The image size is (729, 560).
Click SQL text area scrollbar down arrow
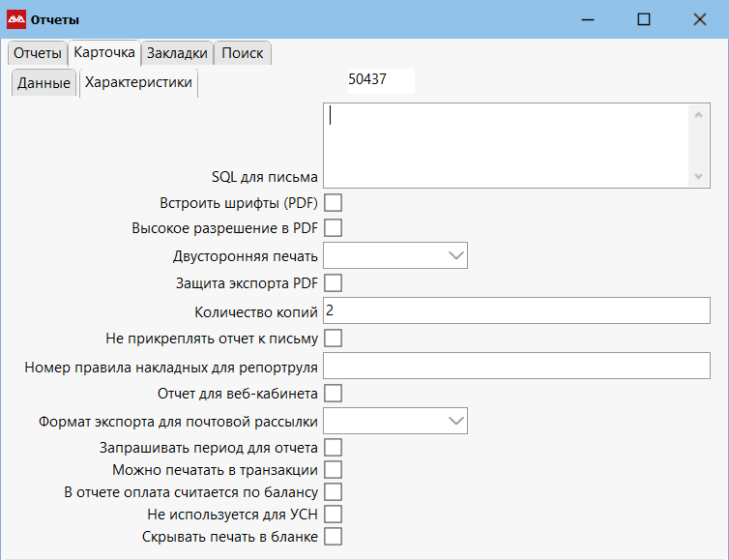coord(698,177)
